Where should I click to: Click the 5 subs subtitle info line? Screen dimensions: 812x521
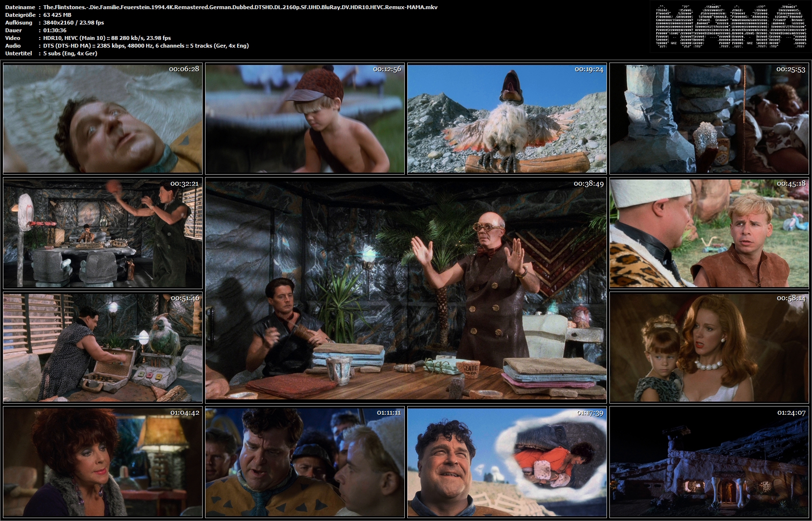tap(70, 53)
